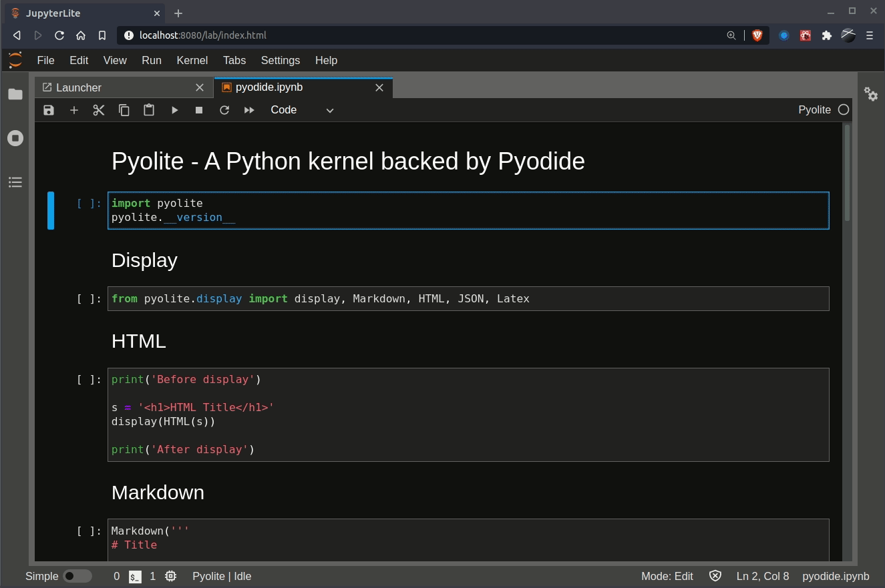The width and height of the screenshot is (885, 588).
Task: Select the Markdown section heading
Action: tap(158, 493)
